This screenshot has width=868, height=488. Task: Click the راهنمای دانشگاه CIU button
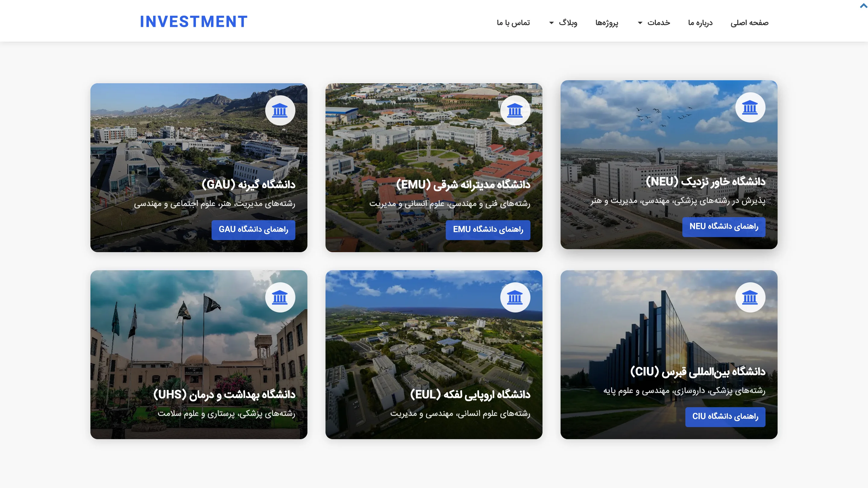(x=725, y=417)
